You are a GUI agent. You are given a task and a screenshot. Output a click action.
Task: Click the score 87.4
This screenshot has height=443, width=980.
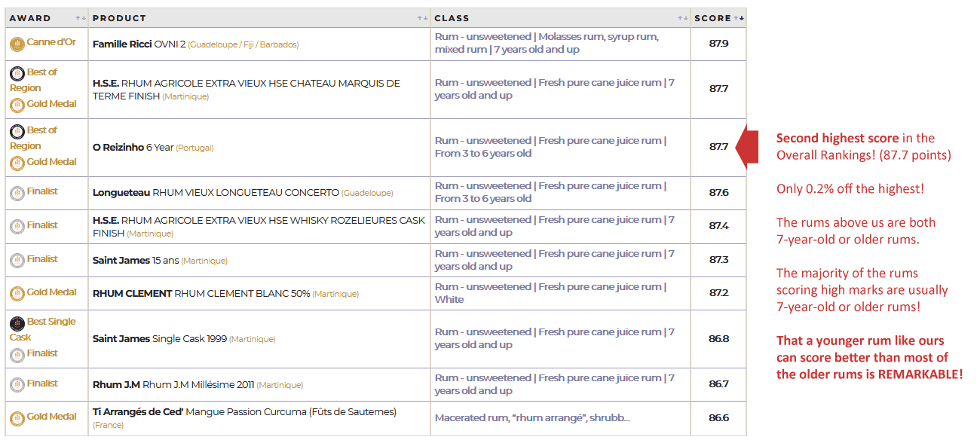click(x=718, y=226)
